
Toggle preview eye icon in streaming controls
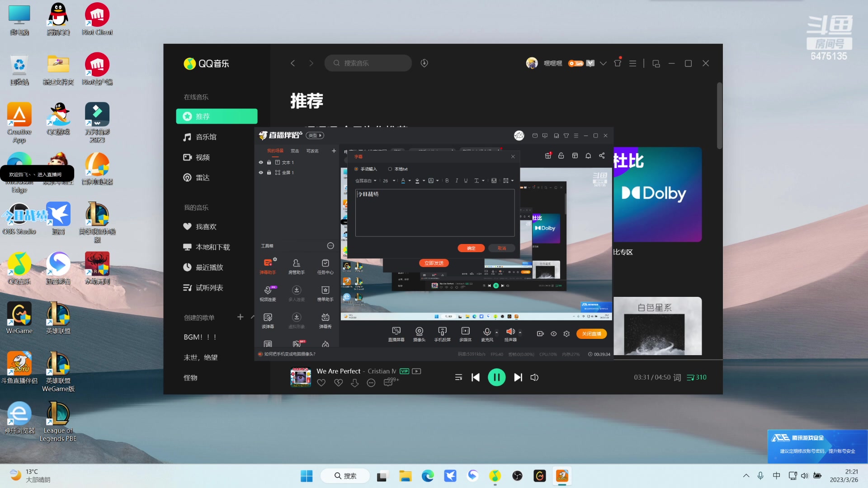[553, 334]
